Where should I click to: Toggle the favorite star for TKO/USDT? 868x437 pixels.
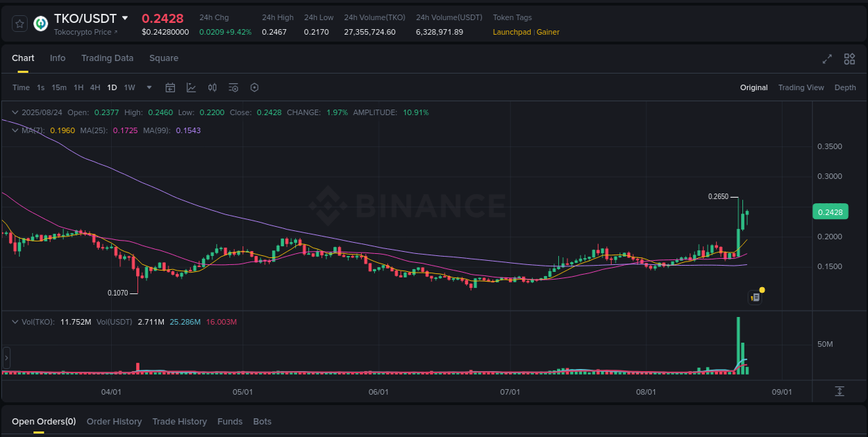[x=19, y=23]
